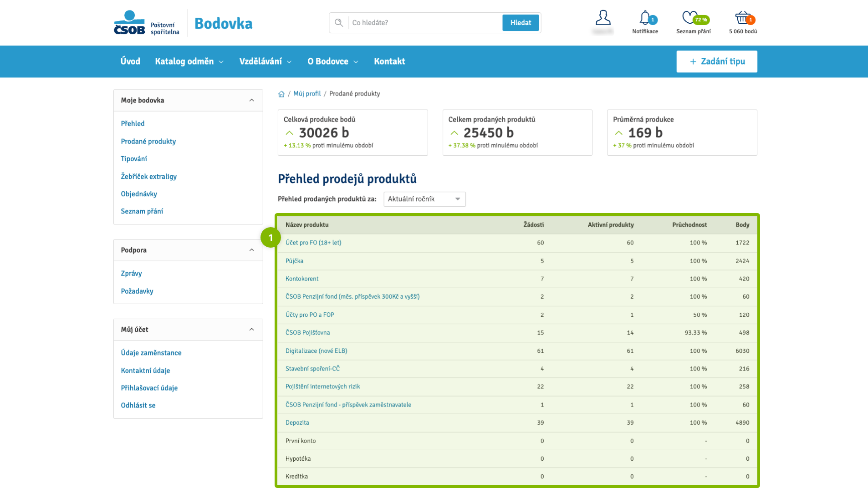Open the Vzdělávání menu
The width and height of the screenshot is (868, 488).
[266, 61]
